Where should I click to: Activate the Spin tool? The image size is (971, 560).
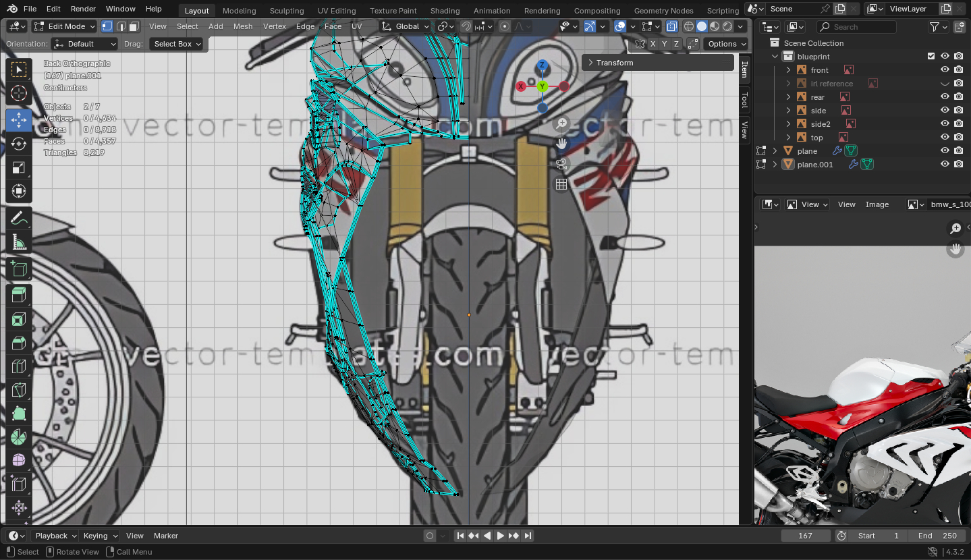tap(19, 437)
